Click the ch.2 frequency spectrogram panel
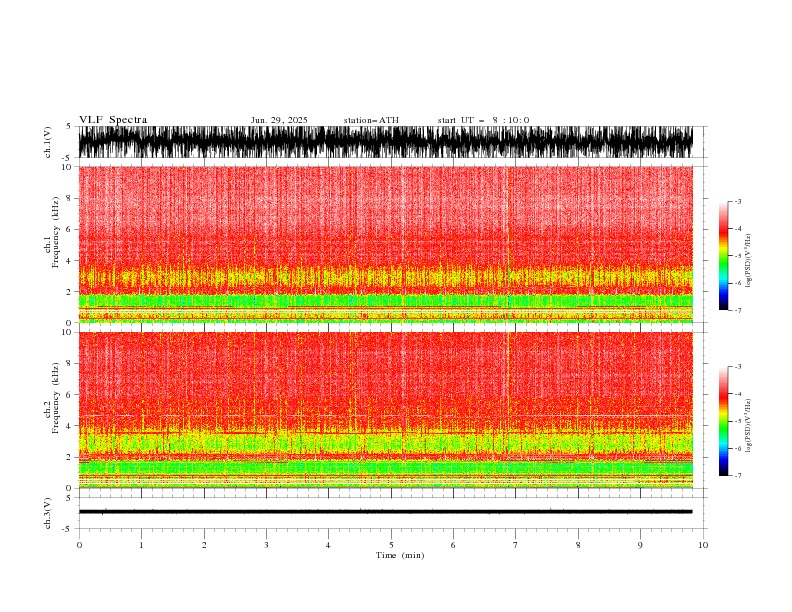This screenshot has width=792, height=612. (385, 410)
